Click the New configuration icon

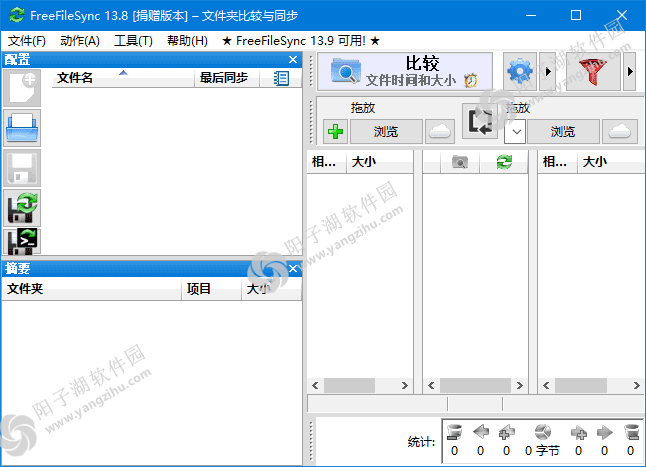click(x=22, y=88)
